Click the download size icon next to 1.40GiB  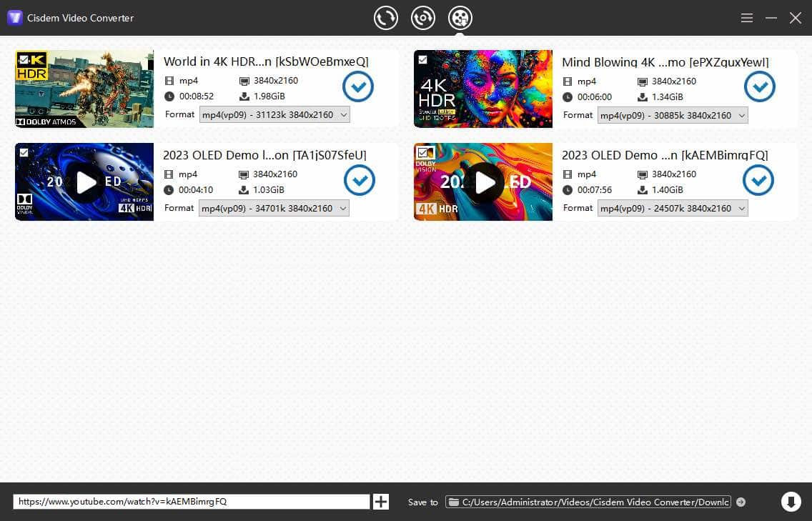click(x=643, y=190)
